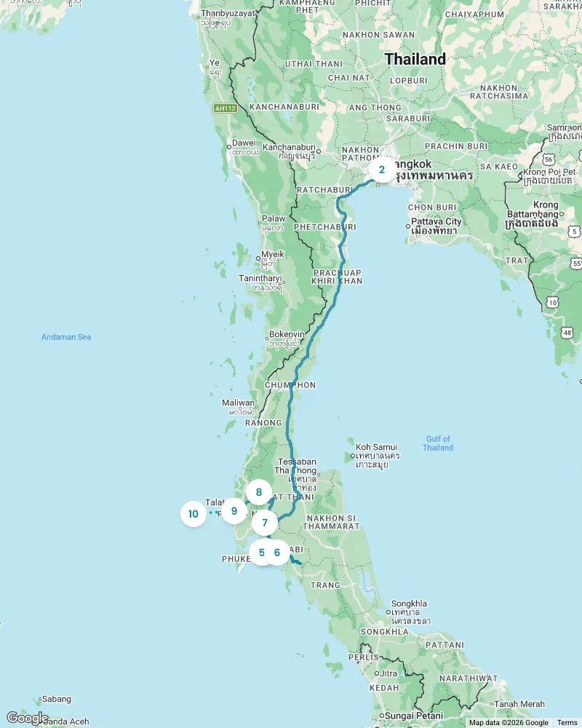Open stop marker number 10
The width and height of the screenshot is (582, 728).
[194, 514]
